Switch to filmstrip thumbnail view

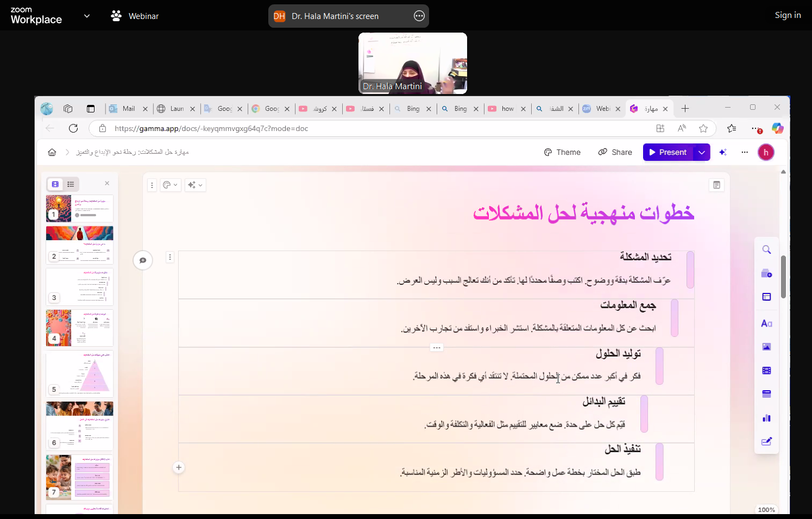point(55,184)
